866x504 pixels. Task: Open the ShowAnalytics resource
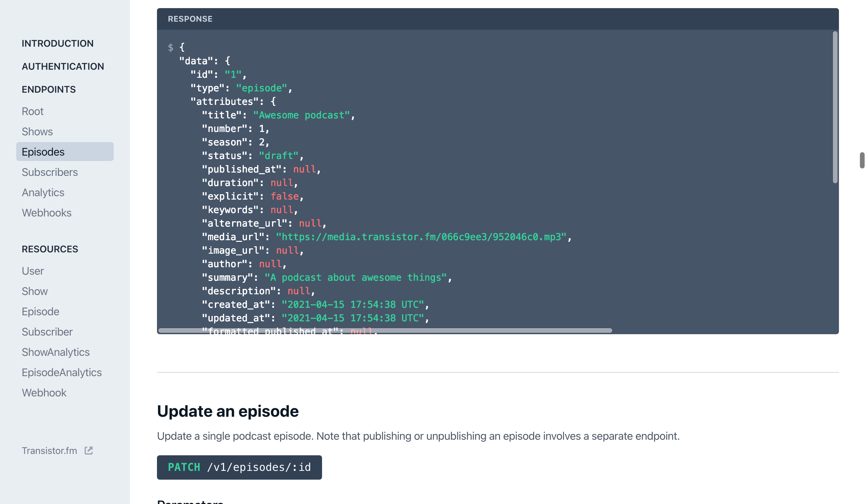point(56,352)
